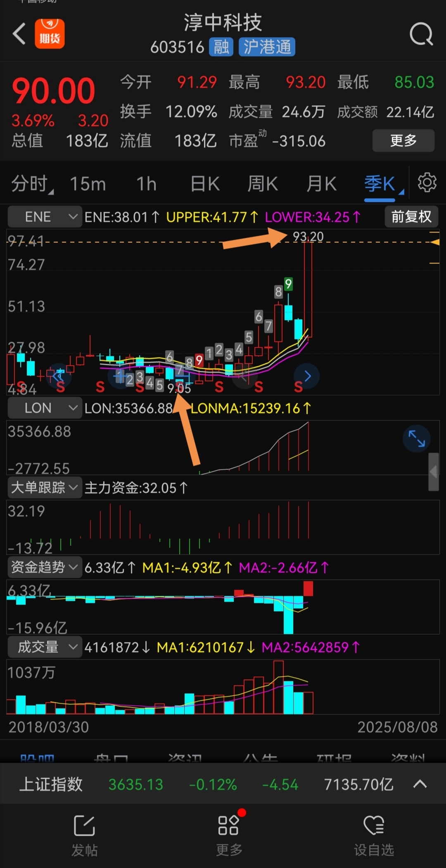This screenshot has height=868, width=446.
Task: Switch to the 1h chart tab
Action: [x=147, y=184]
